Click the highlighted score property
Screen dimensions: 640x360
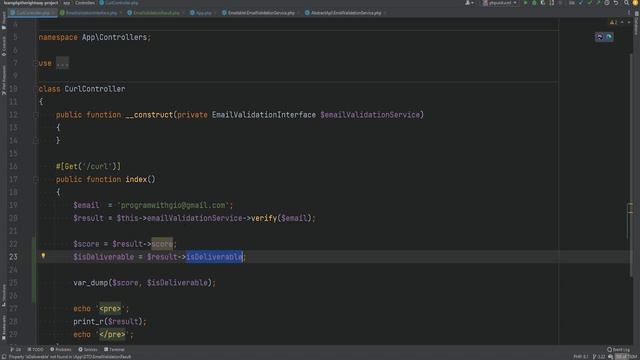[162, 244]
